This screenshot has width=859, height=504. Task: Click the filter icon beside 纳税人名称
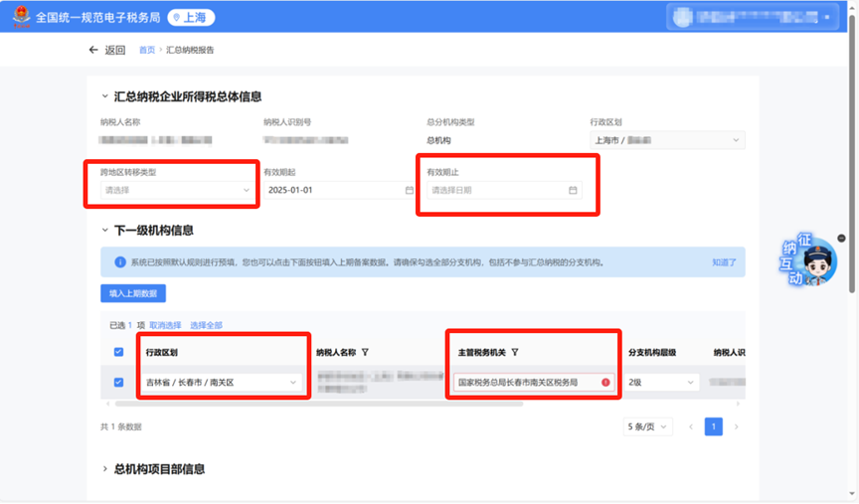(x=365, y=352)
